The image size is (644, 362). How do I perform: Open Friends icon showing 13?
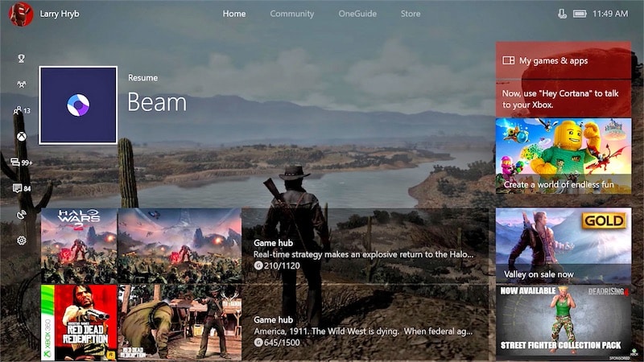click(x=22, y=110)
